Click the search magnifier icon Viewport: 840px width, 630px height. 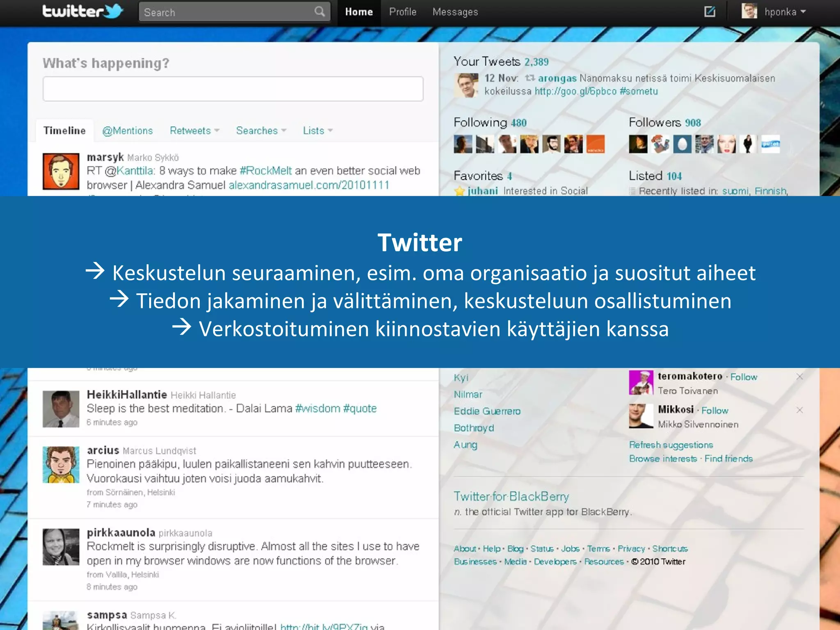coord(320,11)
